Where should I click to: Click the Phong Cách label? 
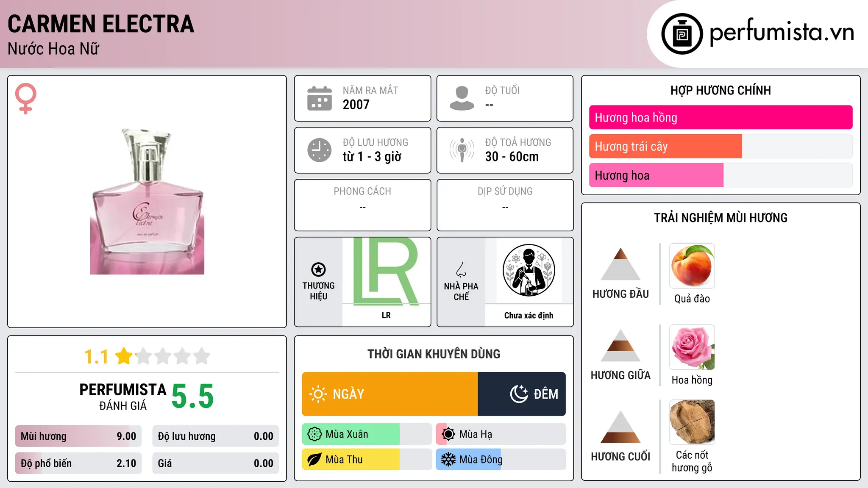tap(362, 191)
